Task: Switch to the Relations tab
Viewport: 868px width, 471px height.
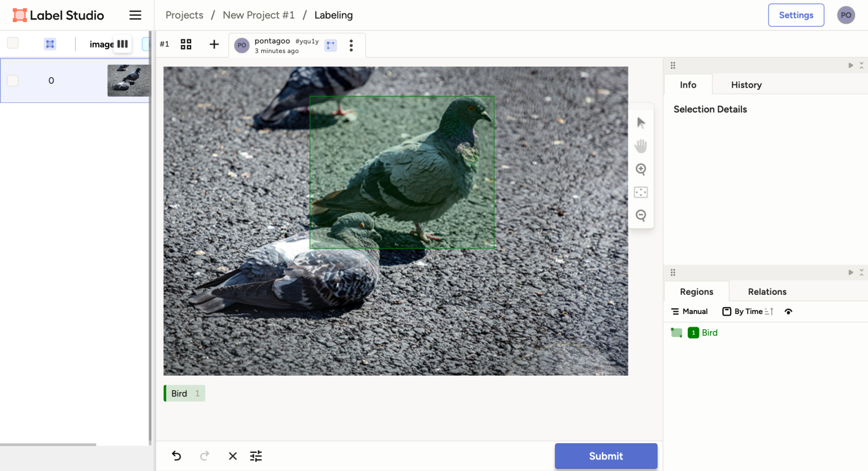Action: (767, 291)
